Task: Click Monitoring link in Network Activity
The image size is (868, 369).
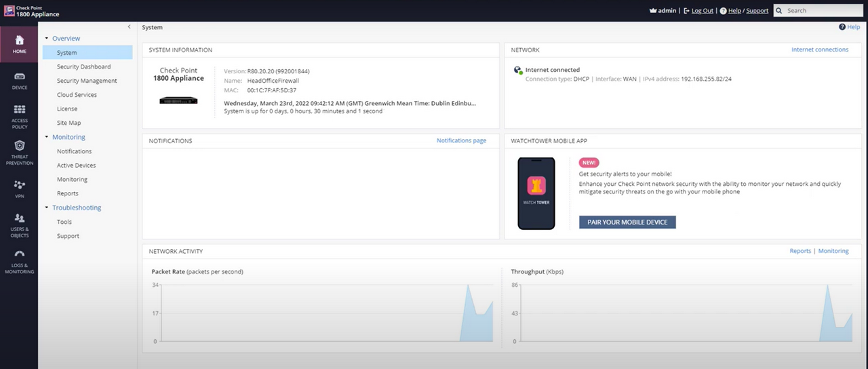Action: pyautogui.click(x=833, y=251)
